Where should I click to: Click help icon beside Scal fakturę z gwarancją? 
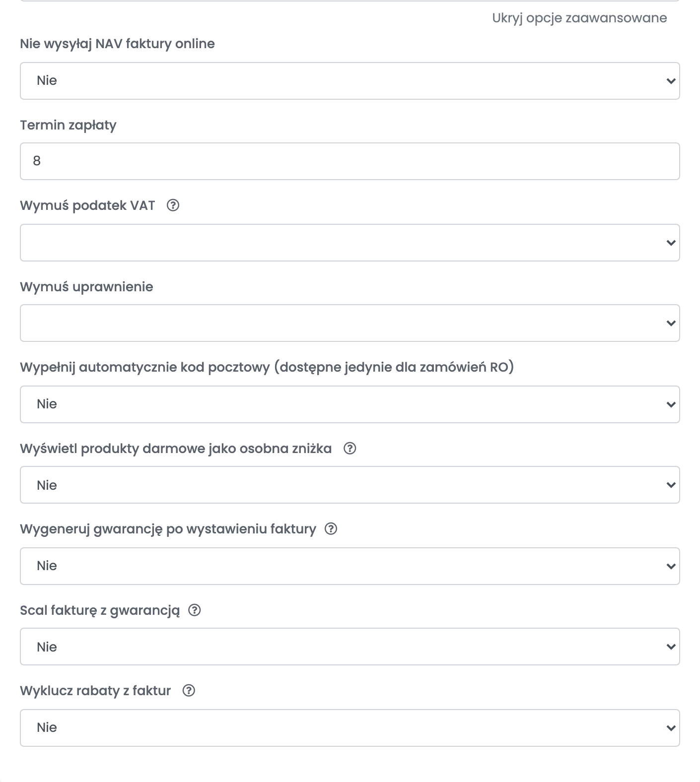pos(195,610)
